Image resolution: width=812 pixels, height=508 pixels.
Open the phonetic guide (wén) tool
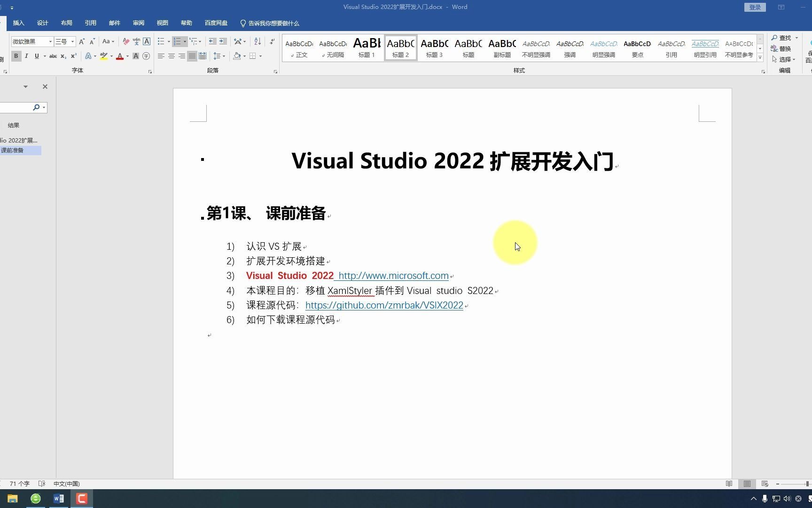coord(136,41)
